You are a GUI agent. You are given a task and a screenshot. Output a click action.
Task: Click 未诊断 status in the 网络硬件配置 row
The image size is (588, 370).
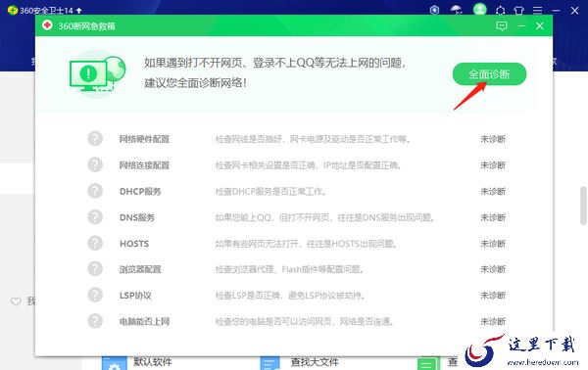493,139
